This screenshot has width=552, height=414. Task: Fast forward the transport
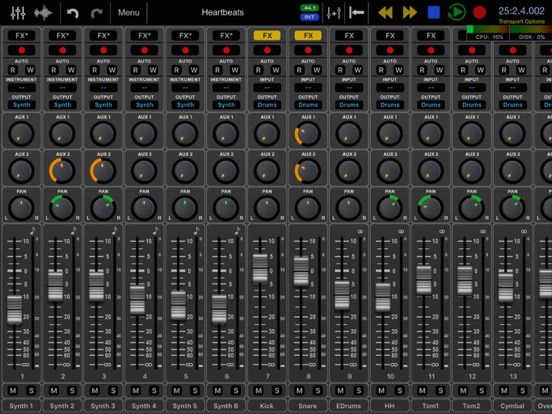point(409,13)
